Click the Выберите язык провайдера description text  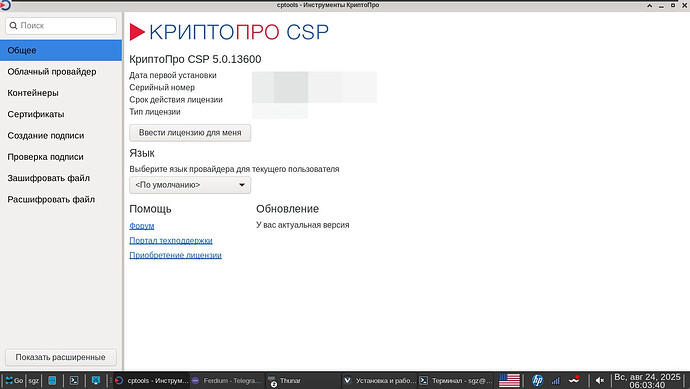click(234, 169)
